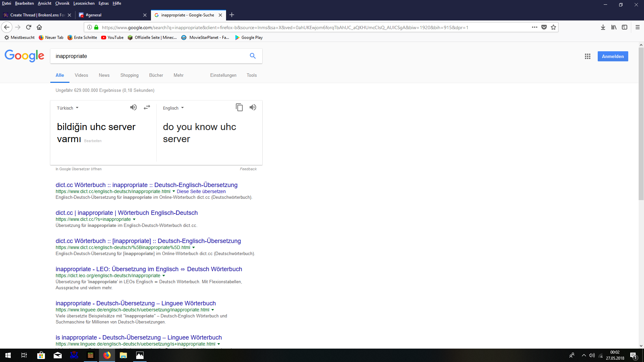Open Einstellungen search settings
This screenshot has width=644, height=362.
(x=223, y=75)
